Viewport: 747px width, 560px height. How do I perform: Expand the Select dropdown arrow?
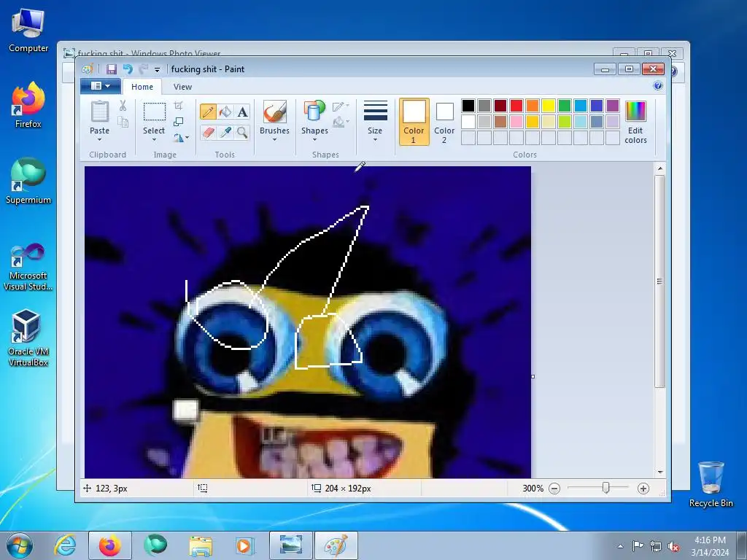tap(154, 139)
